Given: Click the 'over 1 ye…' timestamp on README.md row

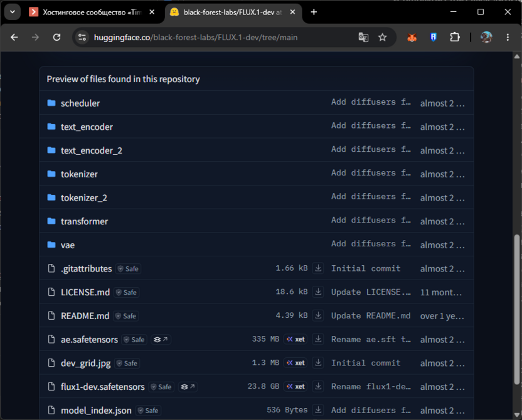Looking at the screenshot, I should [x=442, y=316].
